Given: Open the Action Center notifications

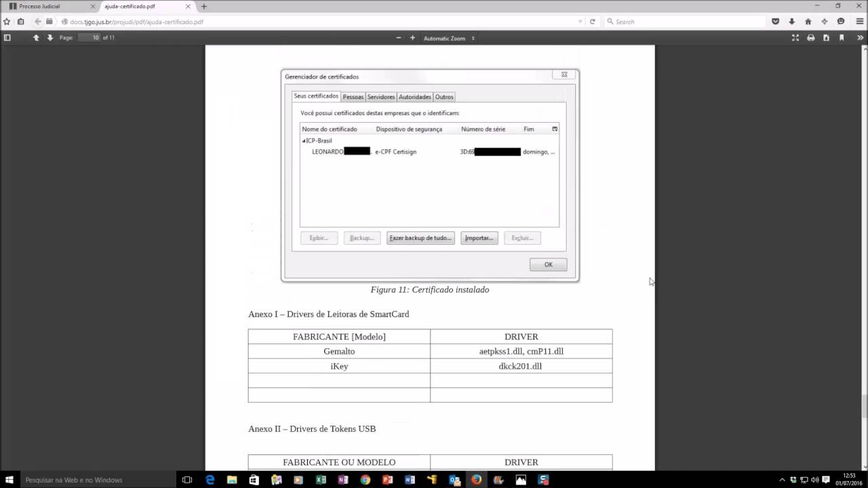Looking at the screenshot, I should pyautogui.click(x=825, y=480).
